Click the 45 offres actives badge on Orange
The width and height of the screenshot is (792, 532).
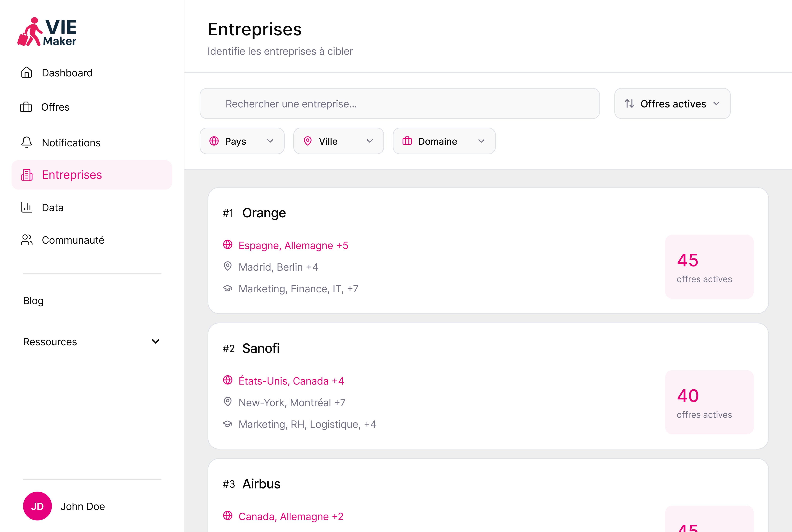pos(709,267)
